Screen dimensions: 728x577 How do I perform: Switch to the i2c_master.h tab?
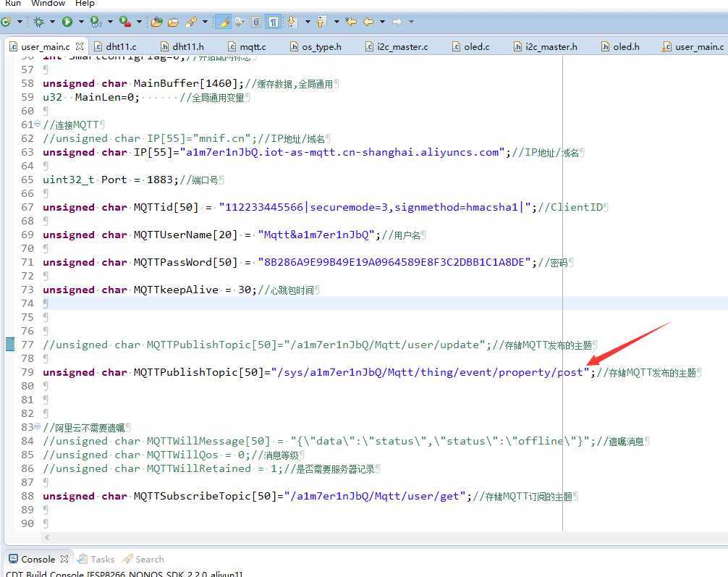point(545,46)
